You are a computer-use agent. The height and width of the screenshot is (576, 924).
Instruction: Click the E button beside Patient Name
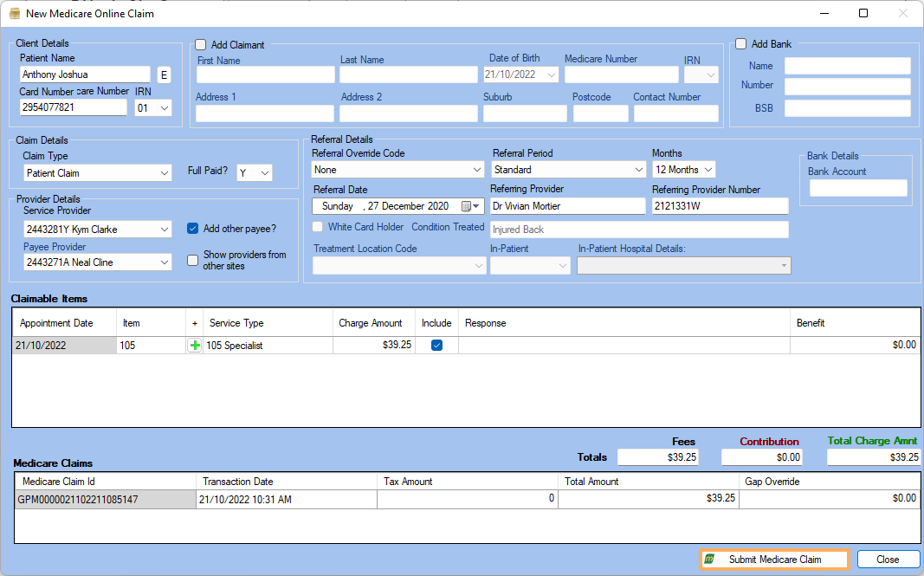click(x=164, y=74)
